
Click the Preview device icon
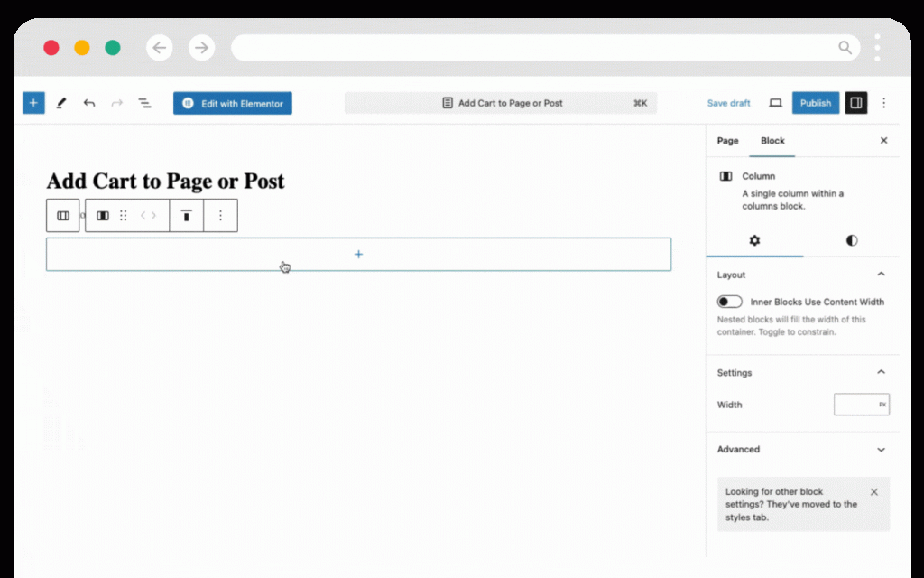(x=775, y=103)
